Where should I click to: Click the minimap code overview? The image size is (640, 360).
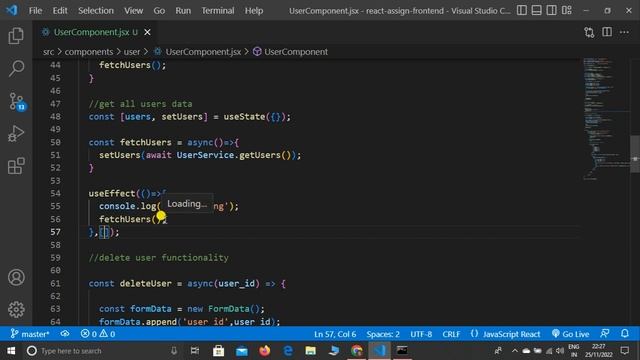coord(606,118)
